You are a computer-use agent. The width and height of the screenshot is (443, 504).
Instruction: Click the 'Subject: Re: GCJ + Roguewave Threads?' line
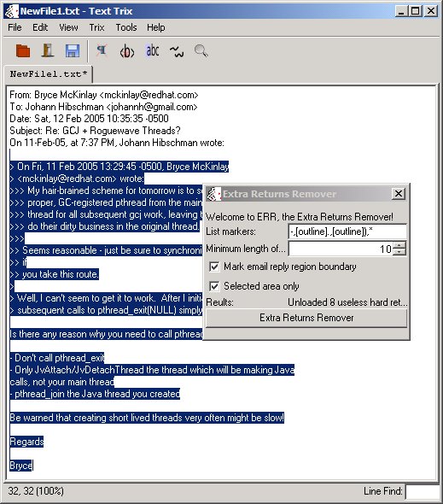pos(95,131)
